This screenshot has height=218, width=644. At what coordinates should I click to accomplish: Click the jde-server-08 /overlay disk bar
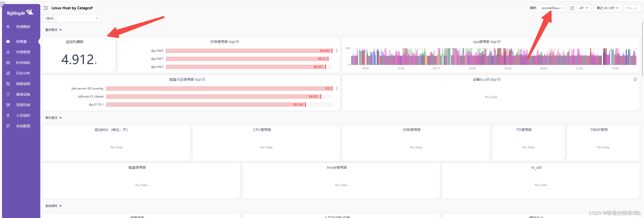point(219,89)
